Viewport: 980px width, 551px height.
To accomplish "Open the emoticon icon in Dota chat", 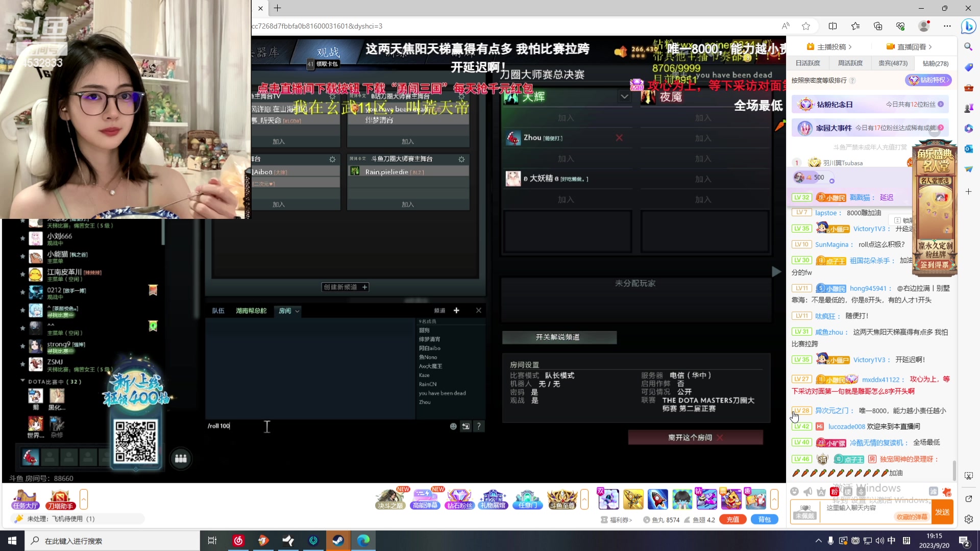I will pos(453,427).
